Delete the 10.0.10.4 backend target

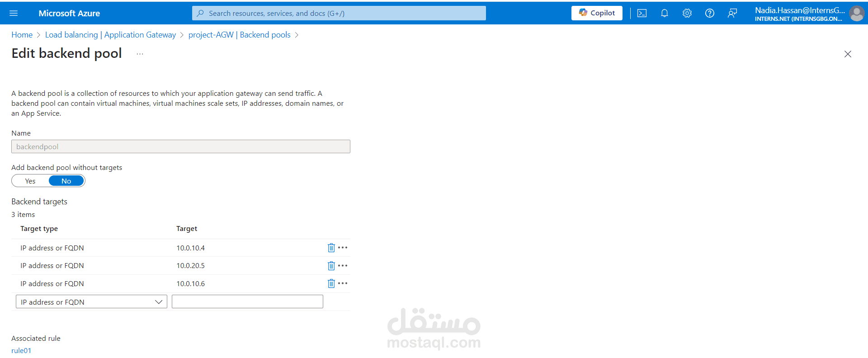(331, 248)
